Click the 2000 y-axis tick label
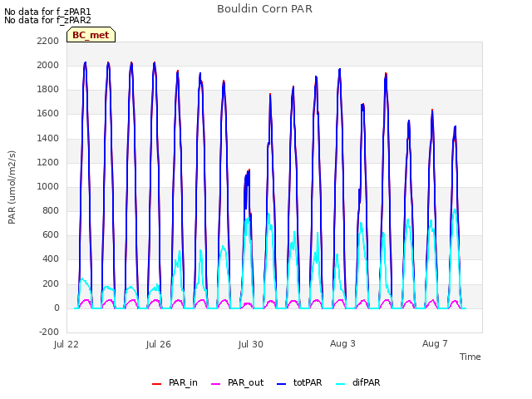 click(48, 65)
